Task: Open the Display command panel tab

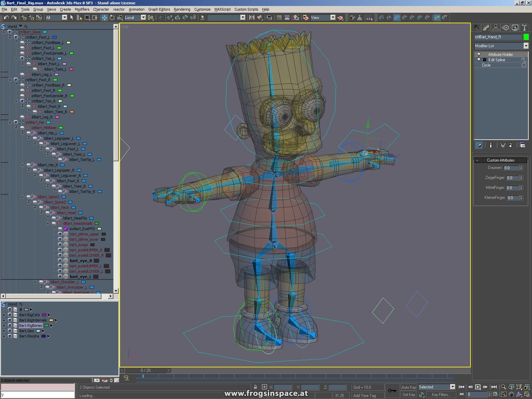Action: 515,28
